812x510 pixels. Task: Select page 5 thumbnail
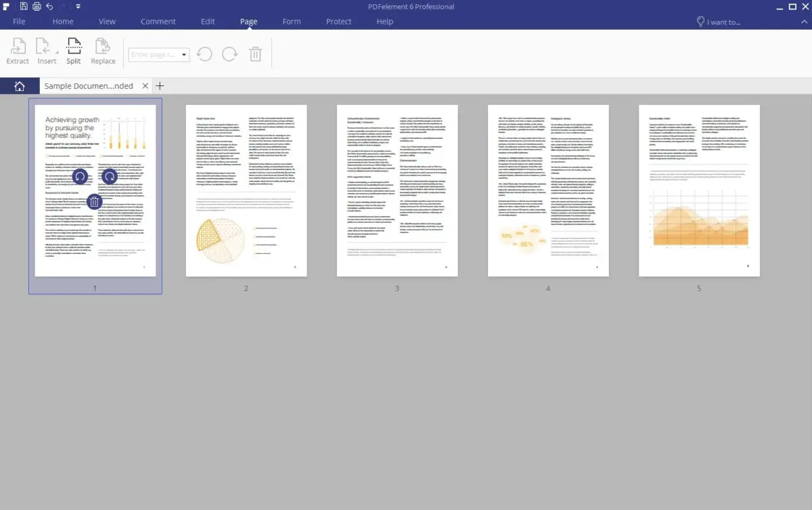tap(699, 190)
